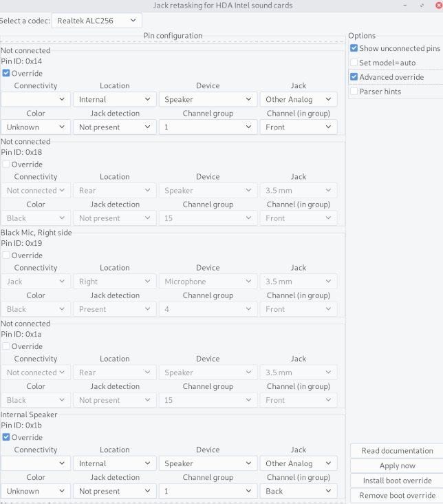Change Channel Back dropdown for pin 0x1b
Image resolution: width=443 pixels, height=504 pixels.
click(299, 491)
